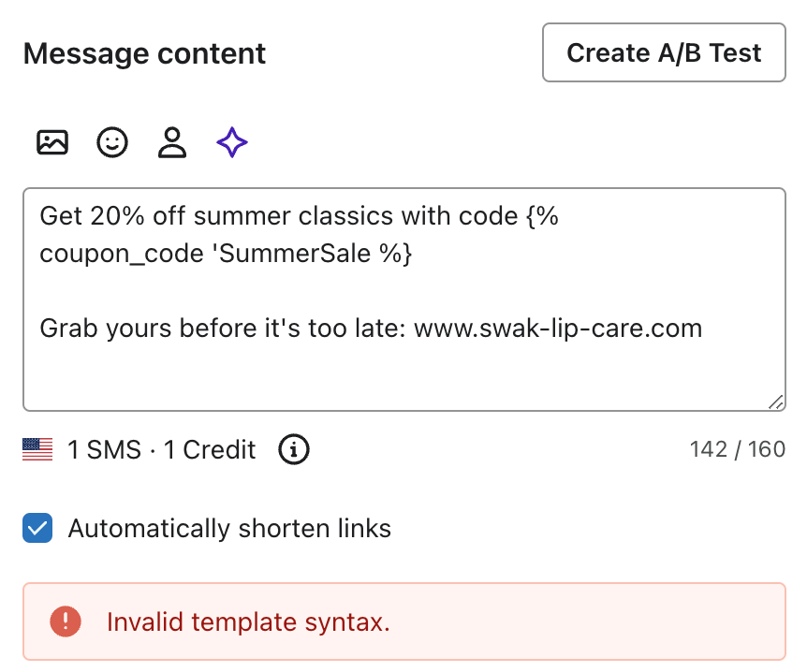Viewport: 807px width, 672px height.
Task: Click the message box resize handle
Action: [x=776, y=402]
